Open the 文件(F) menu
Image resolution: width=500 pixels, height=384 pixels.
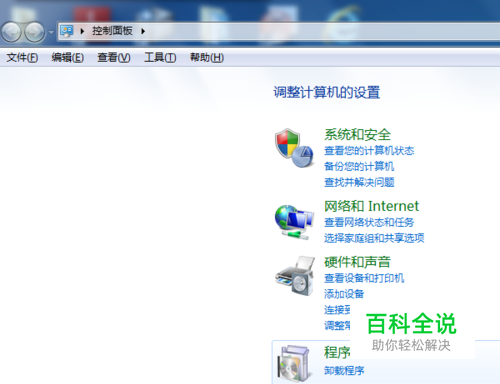[x=22, y=58]
